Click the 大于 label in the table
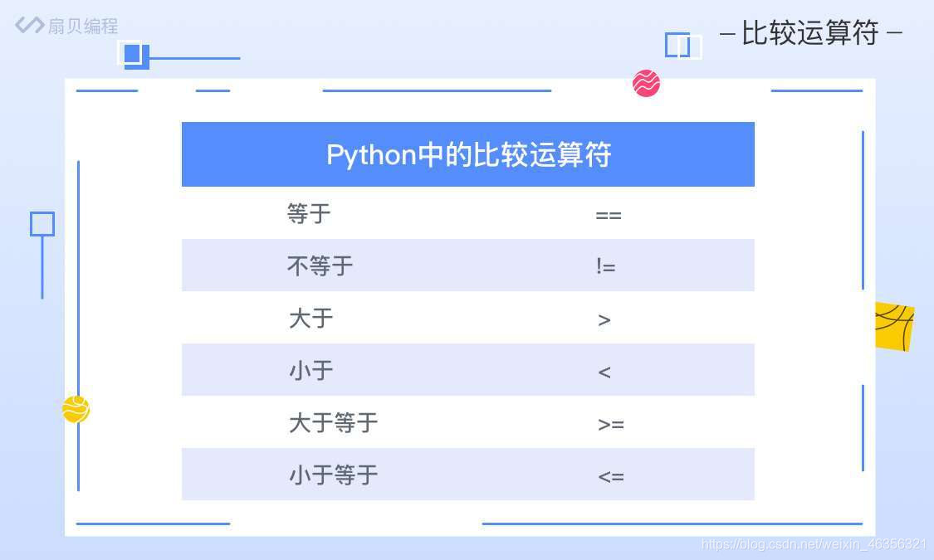Screen dimensions: 934x560 coord(311,319)
